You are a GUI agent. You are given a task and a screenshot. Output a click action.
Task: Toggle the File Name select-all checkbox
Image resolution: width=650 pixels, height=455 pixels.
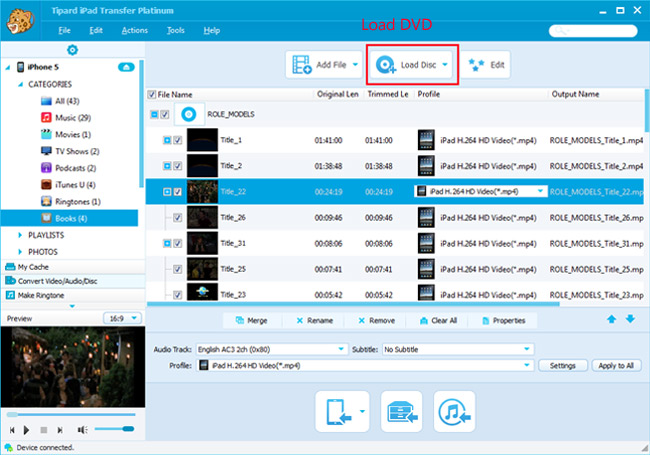pos(152,94)
